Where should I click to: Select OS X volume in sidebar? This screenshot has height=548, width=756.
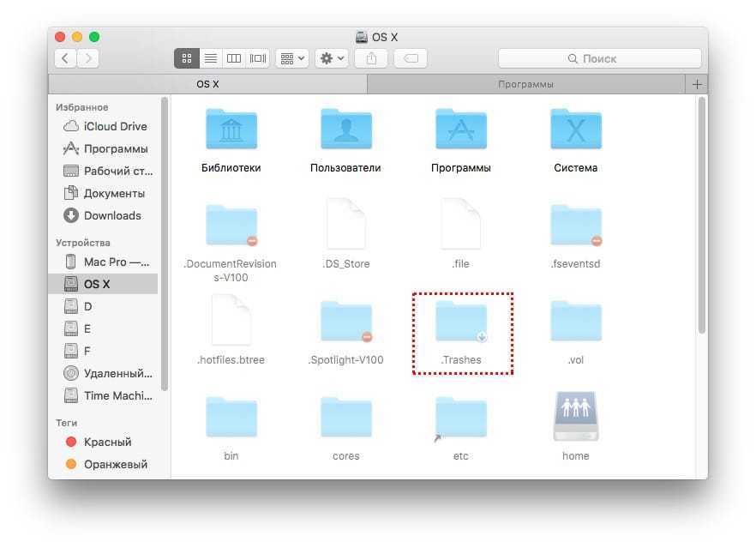pos(103,284)
